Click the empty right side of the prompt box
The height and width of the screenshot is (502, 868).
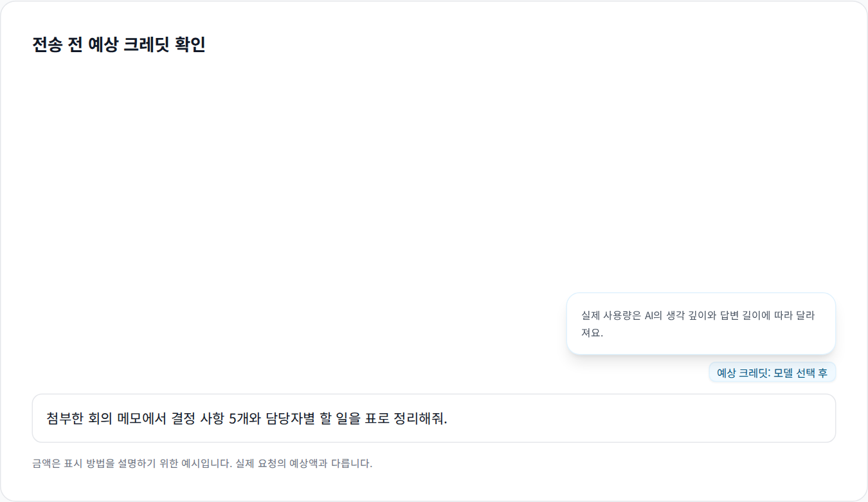point(643,418)
